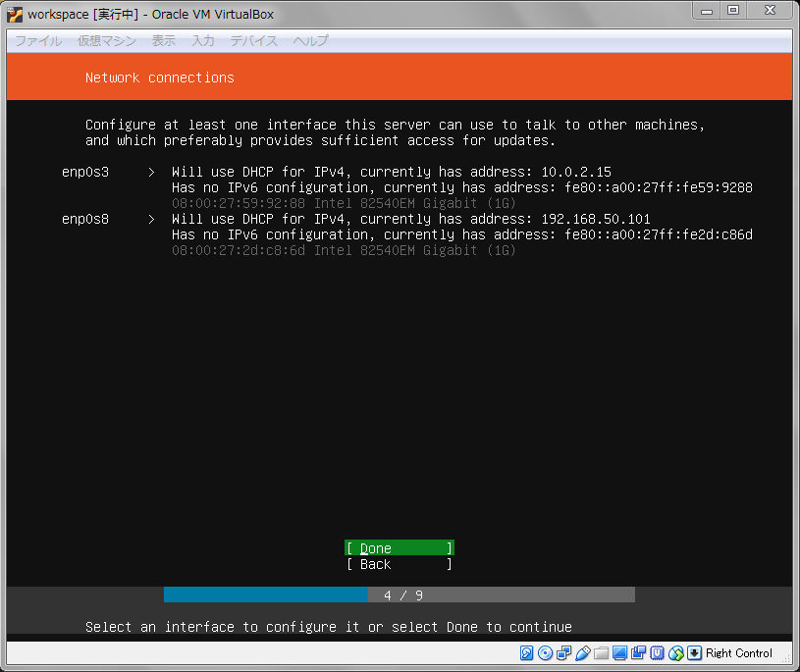Click the mouse integration status icon
This screenshot has width=800, height=672.
676,653
